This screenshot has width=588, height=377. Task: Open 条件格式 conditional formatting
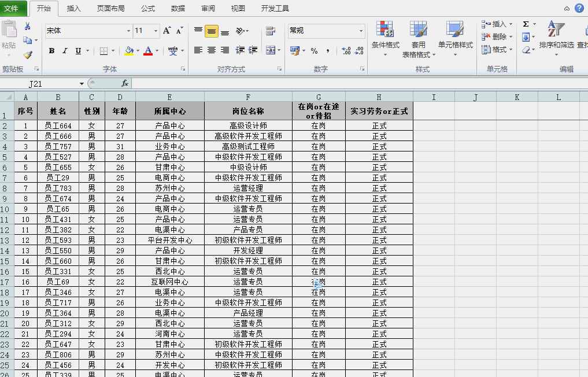[x=386, y=39]
